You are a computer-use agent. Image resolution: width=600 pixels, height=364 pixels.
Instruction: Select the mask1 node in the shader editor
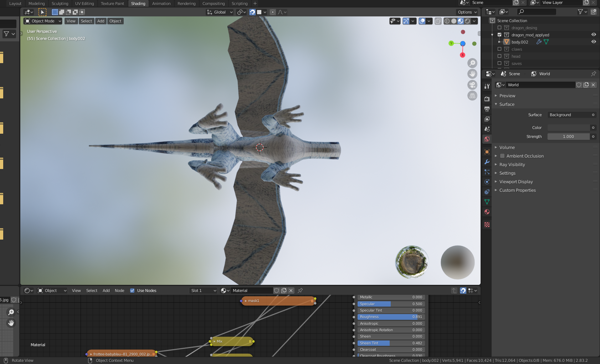[x=278, y=301]
